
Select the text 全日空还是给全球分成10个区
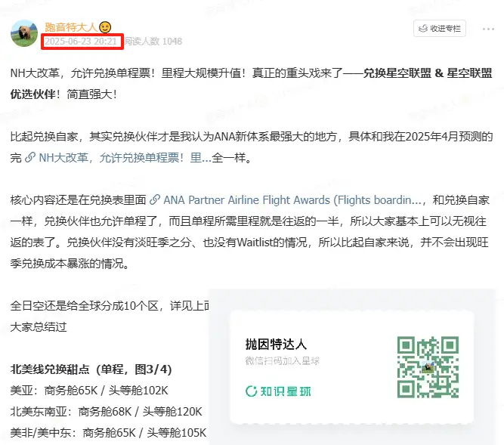pos(85,305)
